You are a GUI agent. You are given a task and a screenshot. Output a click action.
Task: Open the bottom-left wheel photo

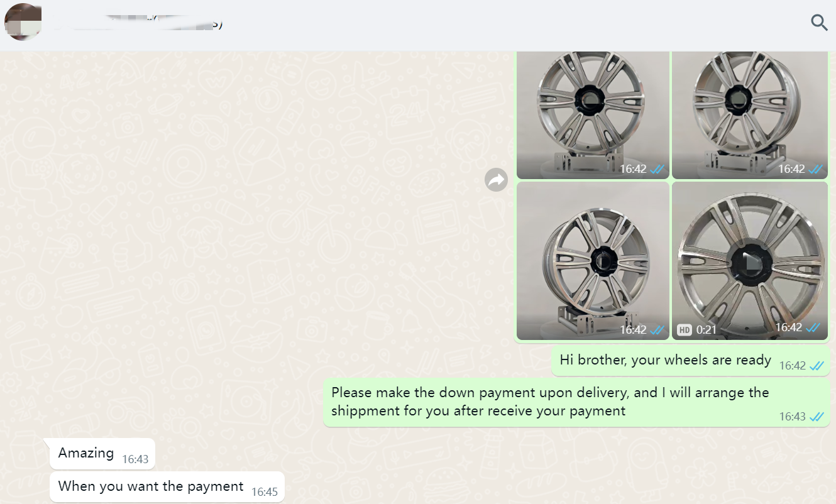point(593,261)
